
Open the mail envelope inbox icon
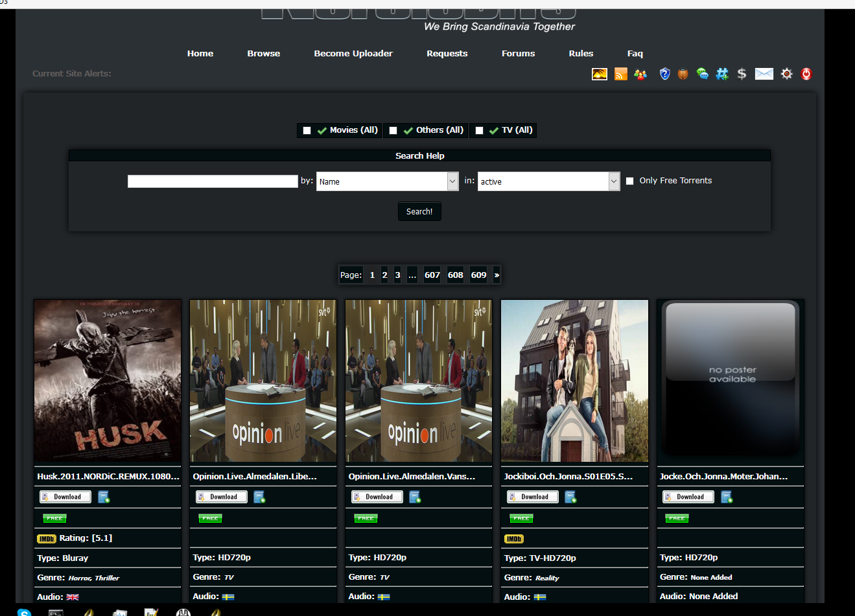pos(764,74)
